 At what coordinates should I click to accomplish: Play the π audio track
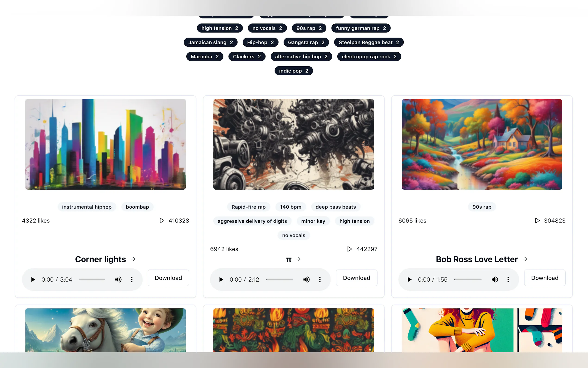(x=221, y=279)
